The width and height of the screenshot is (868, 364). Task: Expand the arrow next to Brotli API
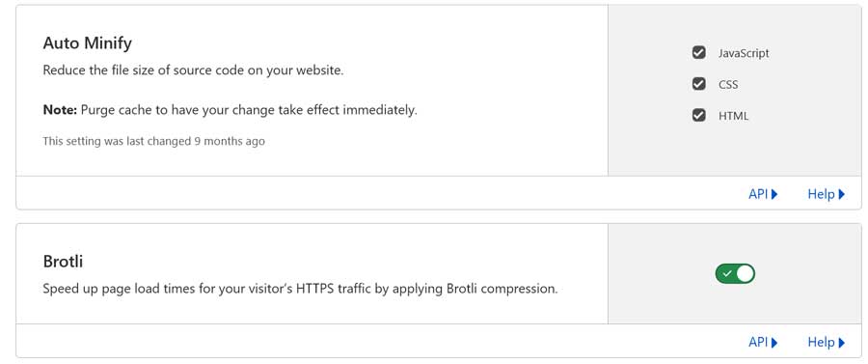coord(774,343)
